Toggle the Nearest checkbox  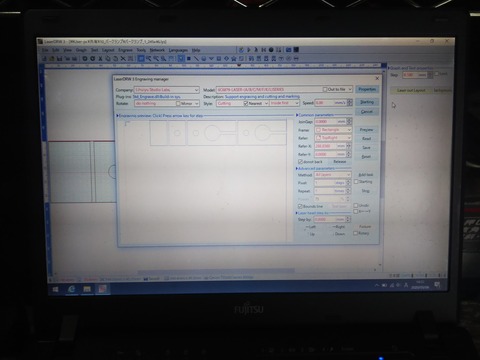[246, 104]
